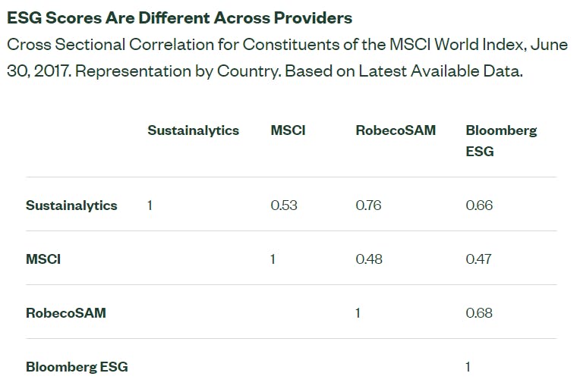Click the Bloomberg ESG row label
This screenshot has width=580, height=392.
click(77, 367)
